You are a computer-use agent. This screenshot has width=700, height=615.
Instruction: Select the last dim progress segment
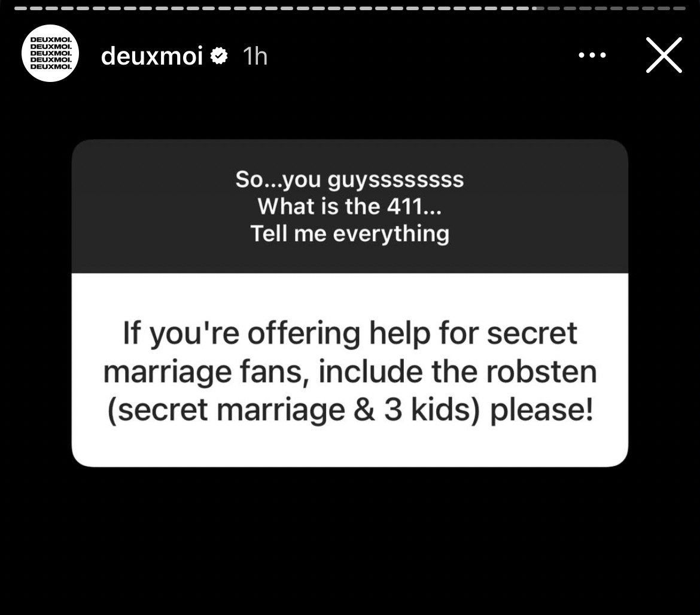pyautogui.click(x=679, y=8)
